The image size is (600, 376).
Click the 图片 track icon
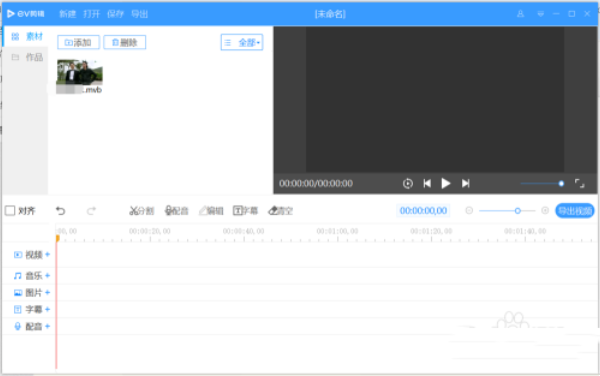(18, 293)
